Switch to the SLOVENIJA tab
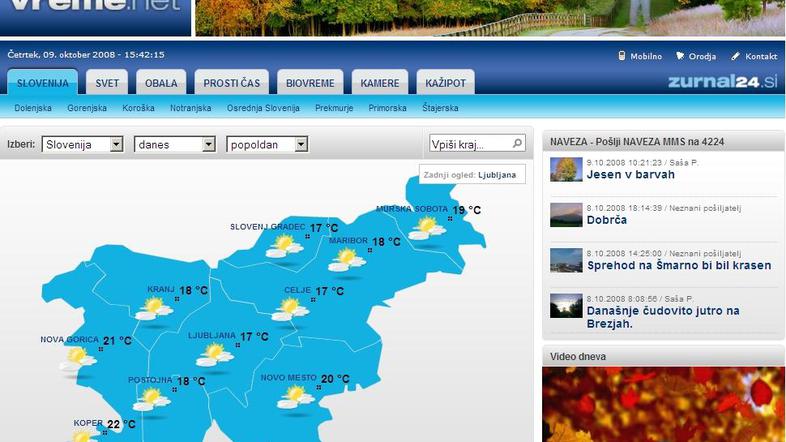Viewport: 786px width, 442px height. point(43,82)
